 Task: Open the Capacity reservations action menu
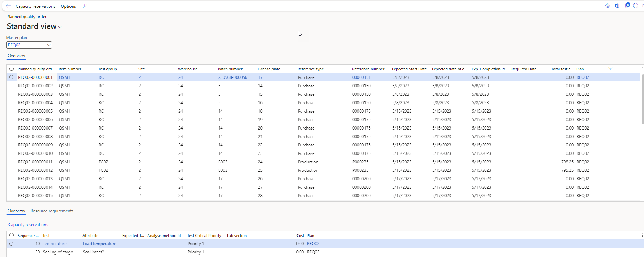35,6
